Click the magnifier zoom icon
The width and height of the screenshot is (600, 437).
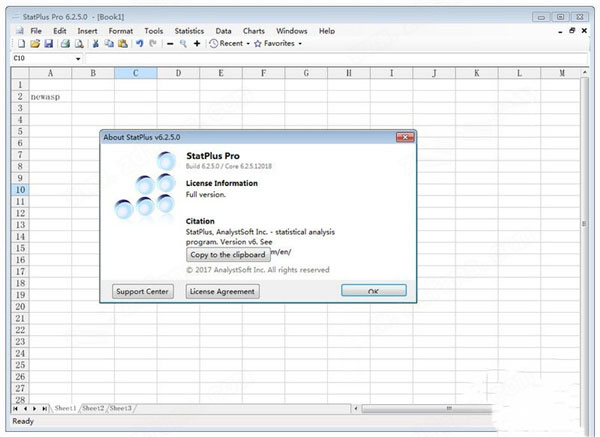point(183,44)
